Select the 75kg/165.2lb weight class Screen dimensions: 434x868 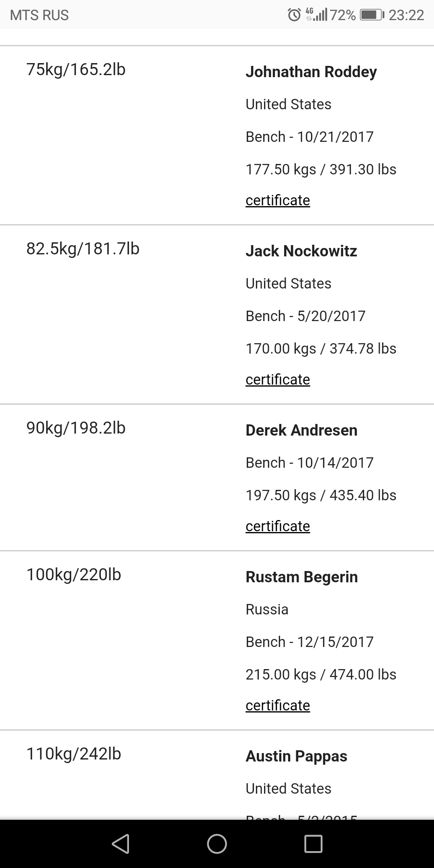tap(76, 70)
